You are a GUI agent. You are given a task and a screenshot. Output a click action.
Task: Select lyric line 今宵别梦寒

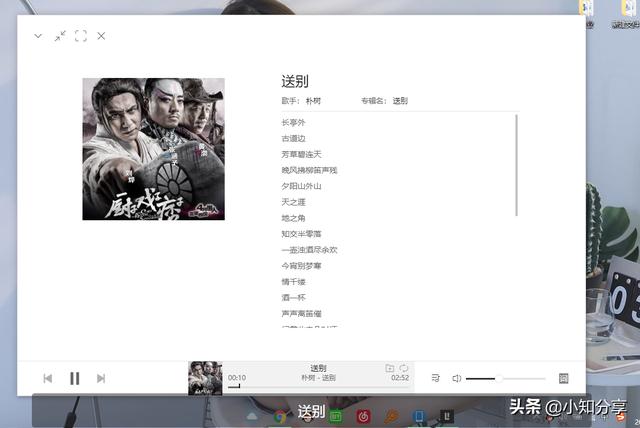pyautogui.click(x=301, y=266)
